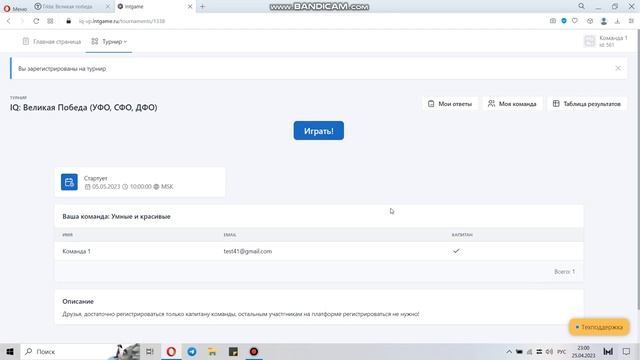640x360 pixels.
Task: Open the browser tab search icon
Action: (x=581, y=6)
